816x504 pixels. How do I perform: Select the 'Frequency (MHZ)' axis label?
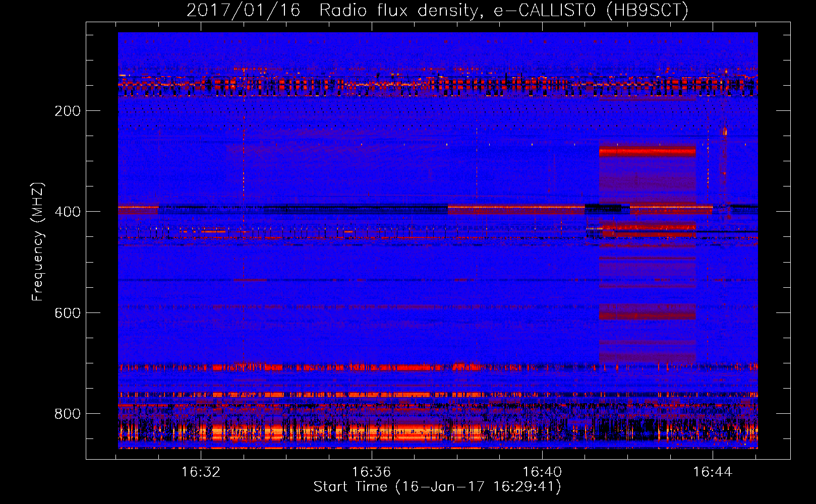coord(37,241)
